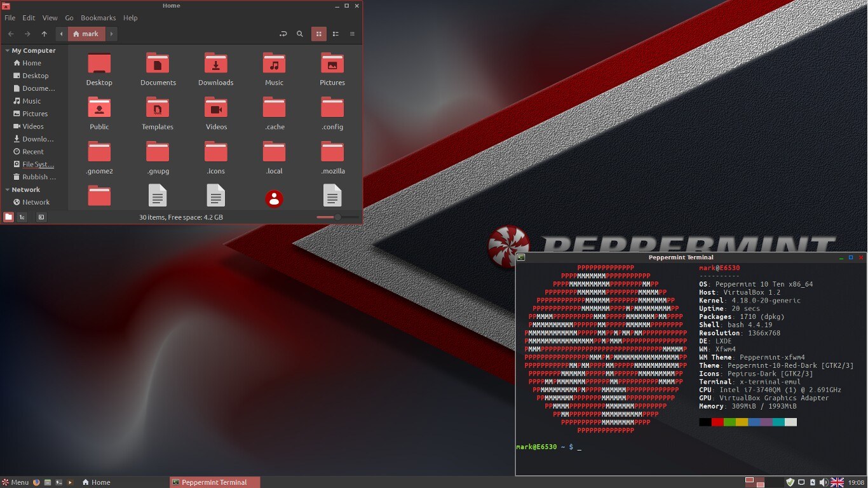Click the Peppermint Terminal taskbar button
This screenshot has height=488, width=868.
(x=214, y=482)
